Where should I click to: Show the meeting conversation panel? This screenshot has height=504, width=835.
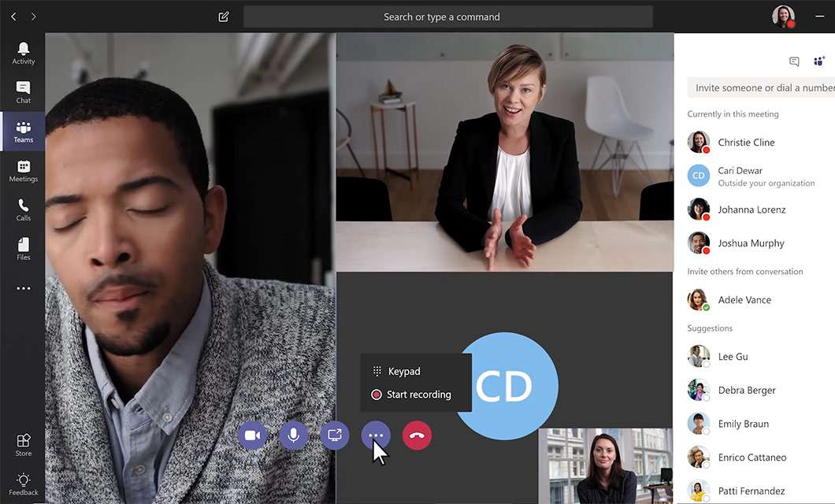[794, 61]
